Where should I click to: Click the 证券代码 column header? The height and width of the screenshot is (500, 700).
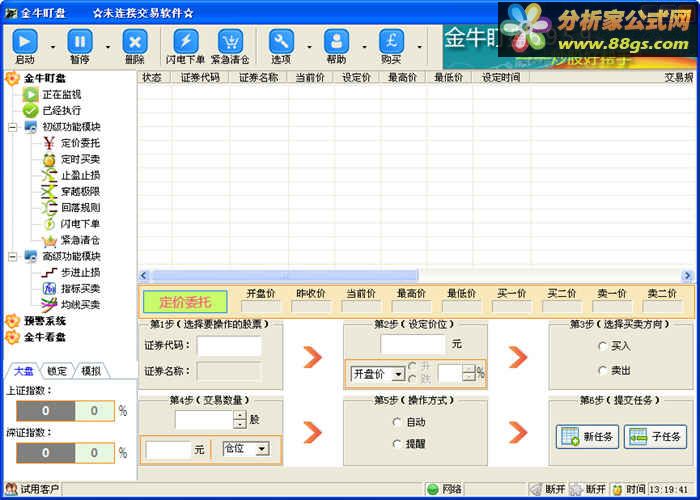pos(200,77)
